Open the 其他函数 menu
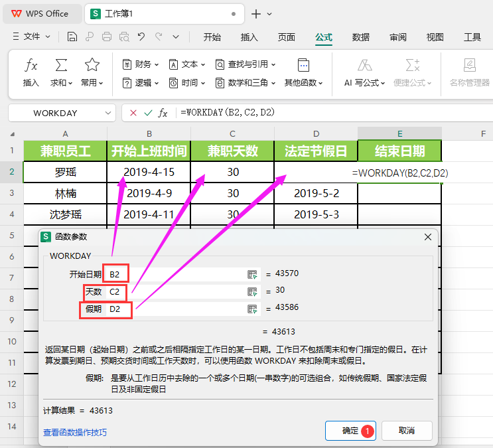 point(303,72)
